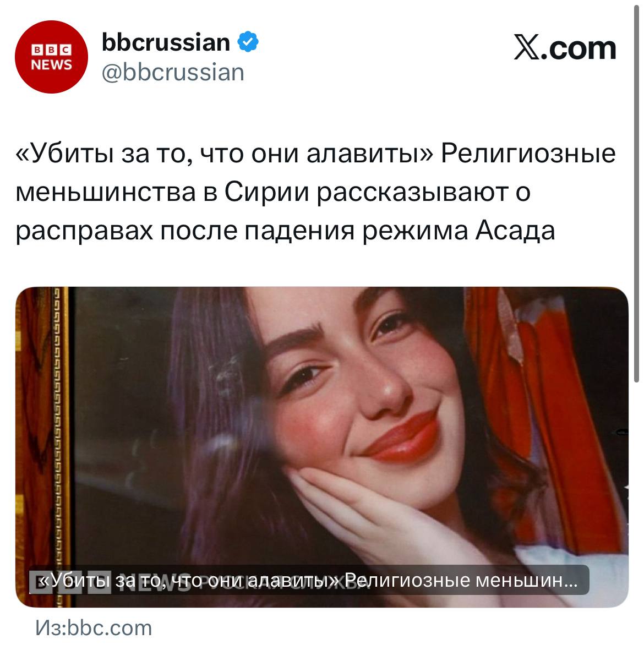Open the caption overlay link on the card
644x650 pixels.
click(x=309, y=580)
